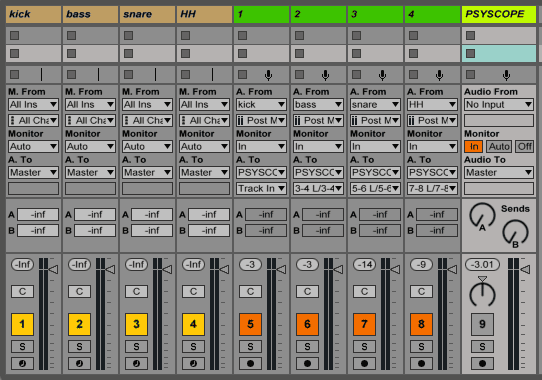Solo the bass track
This screenshot has height=380, width=542.
(80, 346)
